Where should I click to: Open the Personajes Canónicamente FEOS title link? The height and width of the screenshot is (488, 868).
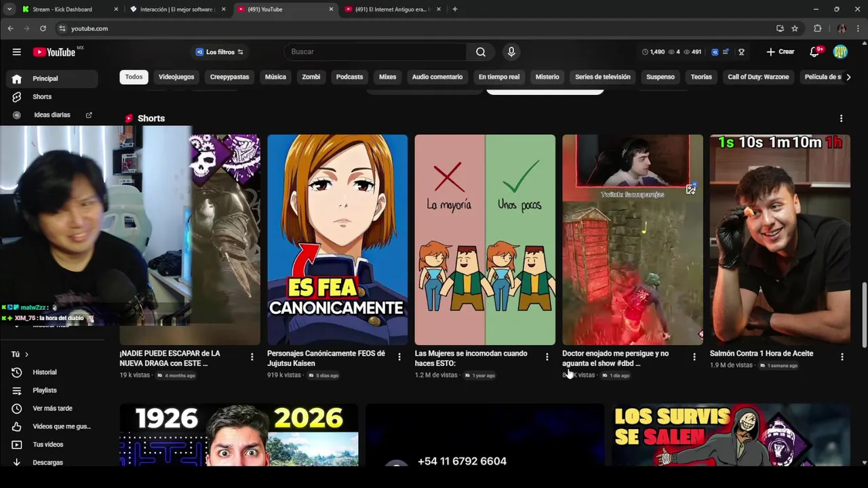(x=326, y=359)
